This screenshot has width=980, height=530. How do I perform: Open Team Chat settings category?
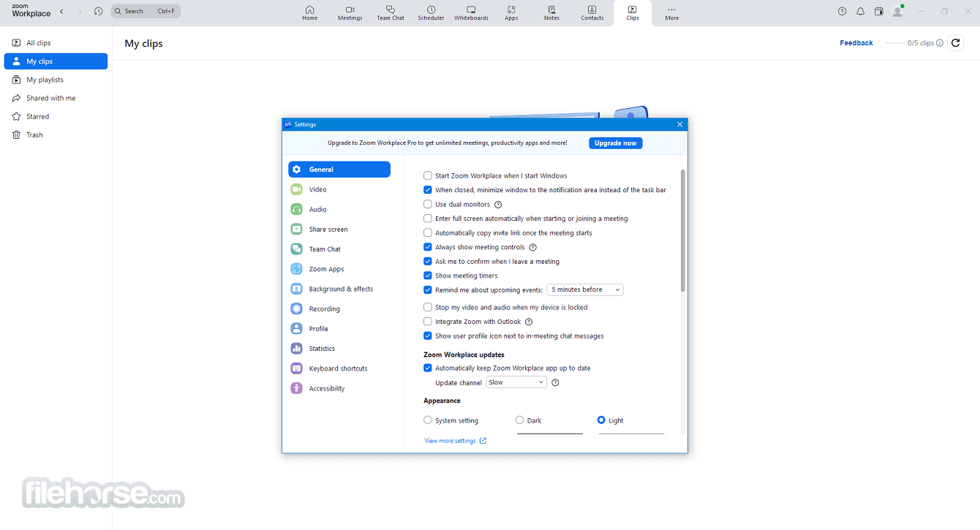coord(339,249)
